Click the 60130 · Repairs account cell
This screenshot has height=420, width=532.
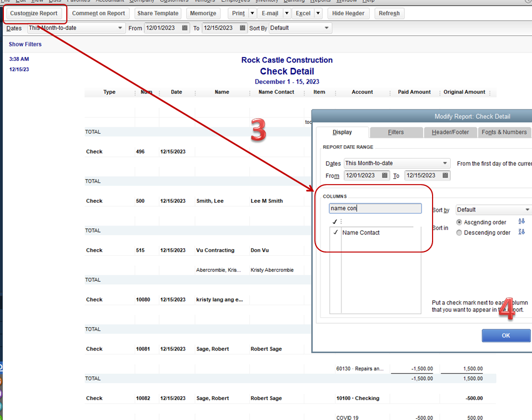click(x=360, y=369)
